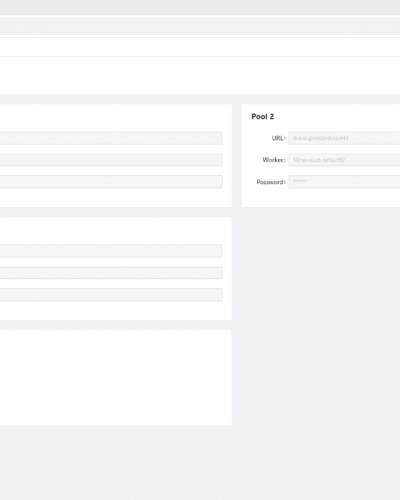Select the first field in the middle-left panel
This screenshot has height=500, width=400.
(x=111, y=251)
